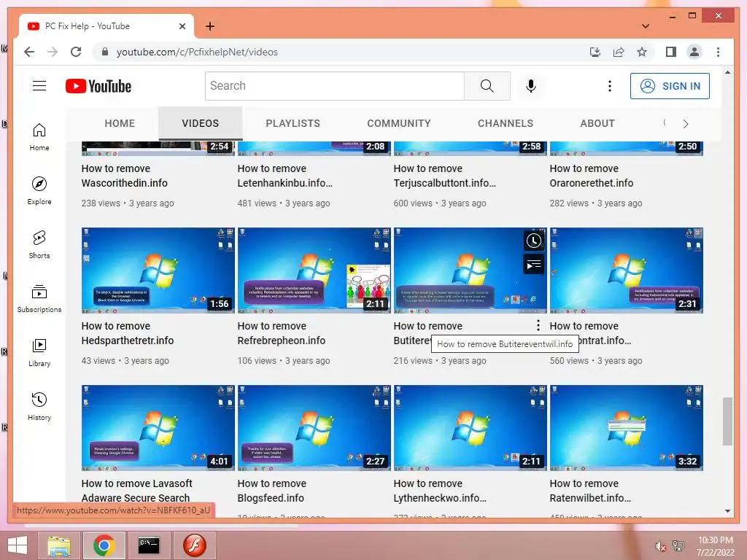The image size is (747, 560).
Task: Open Shorts in the sidebar
Action: tap(39, 245)
